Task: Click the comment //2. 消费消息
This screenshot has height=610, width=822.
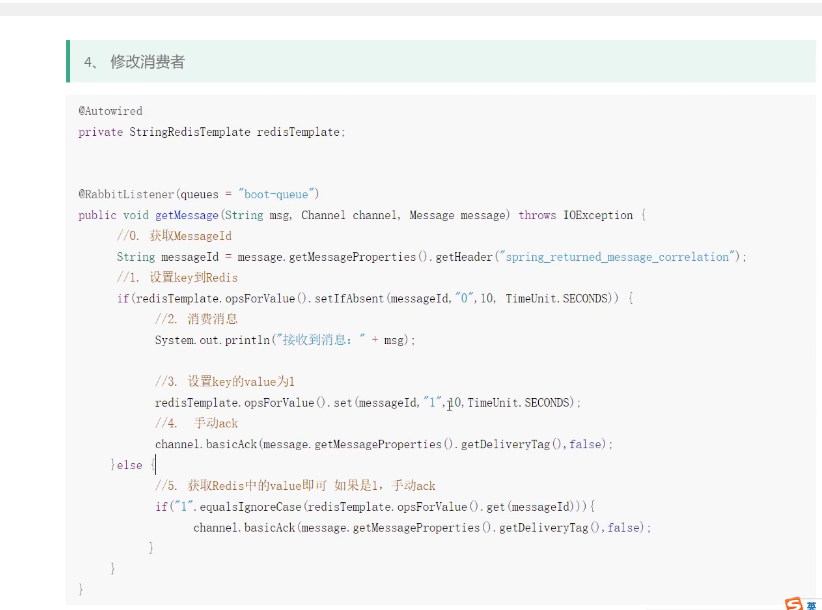Action: (196, 319)
